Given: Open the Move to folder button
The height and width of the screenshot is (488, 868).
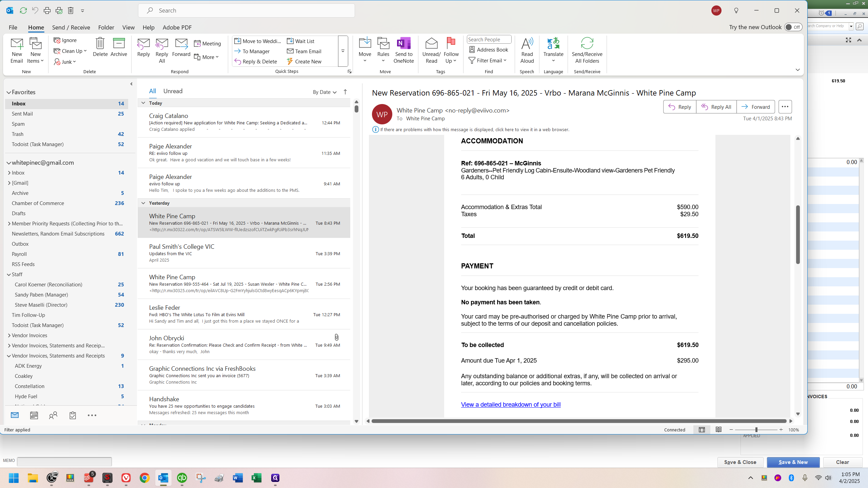Looking at the screenshot, I should tap(365, 50).
